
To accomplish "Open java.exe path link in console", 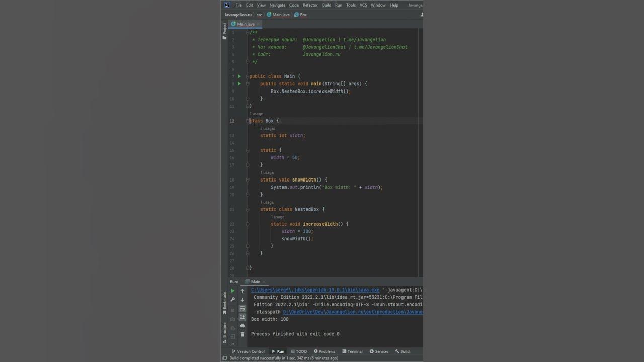I will point(315,290).
